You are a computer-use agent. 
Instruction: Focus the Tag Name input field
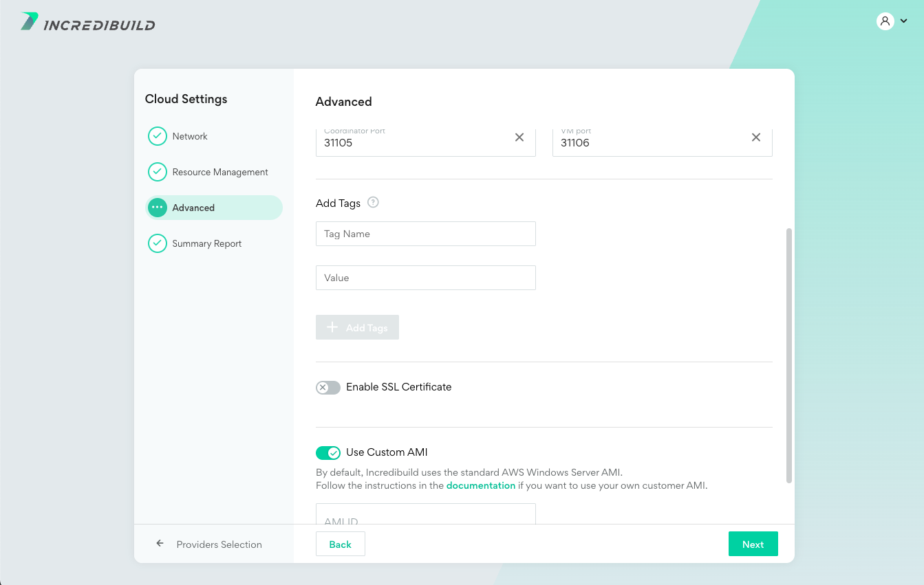(x=425, y=234)
